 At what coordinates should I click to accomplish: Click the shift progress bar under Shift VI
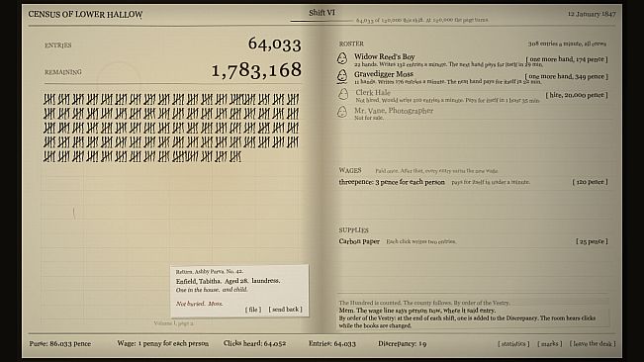click(x=322, y=21)
